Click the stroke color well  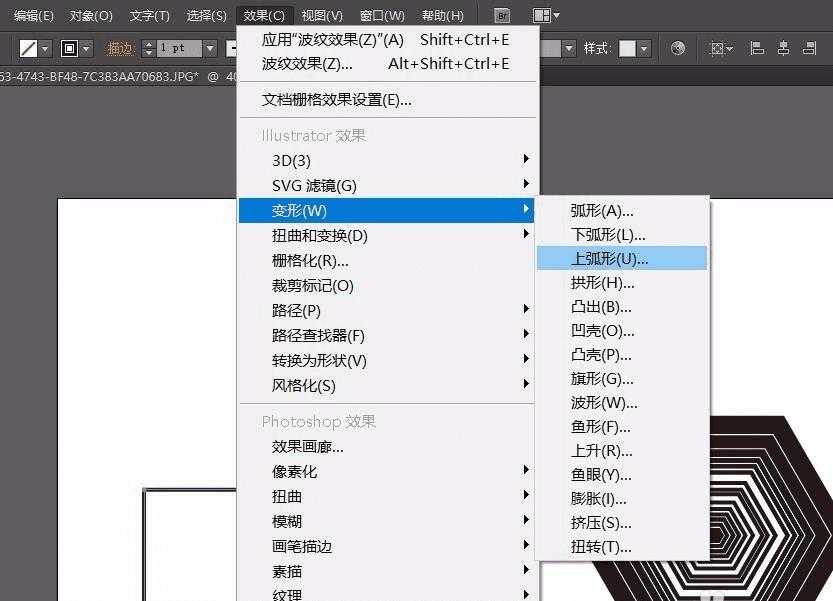point(68,47)
